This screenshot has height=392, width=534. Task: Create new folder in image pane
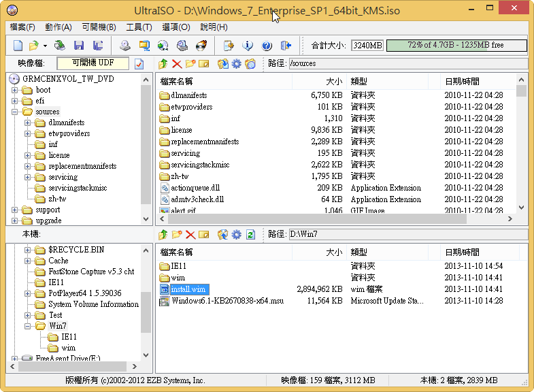[x=190, y=64]
